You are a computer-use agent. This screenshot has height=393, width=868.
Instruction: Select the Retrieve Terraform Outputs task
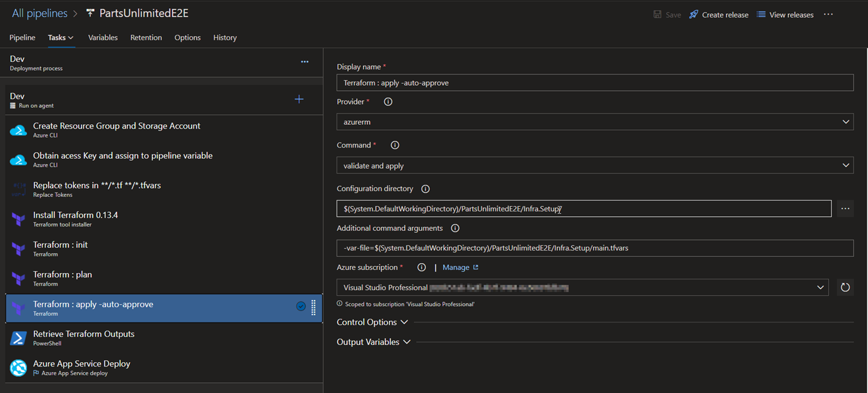tap(164, 337)
